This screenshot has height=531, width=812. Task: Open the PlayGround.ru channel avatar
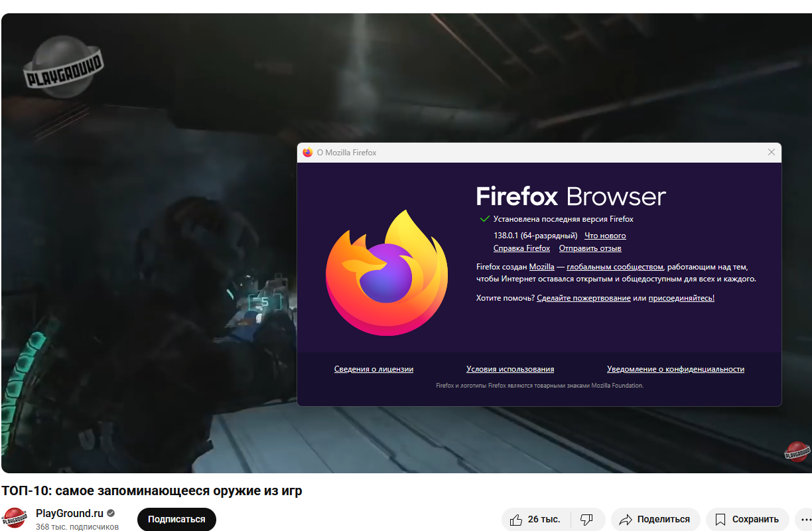pyautogui.click(x=14, y=519)
